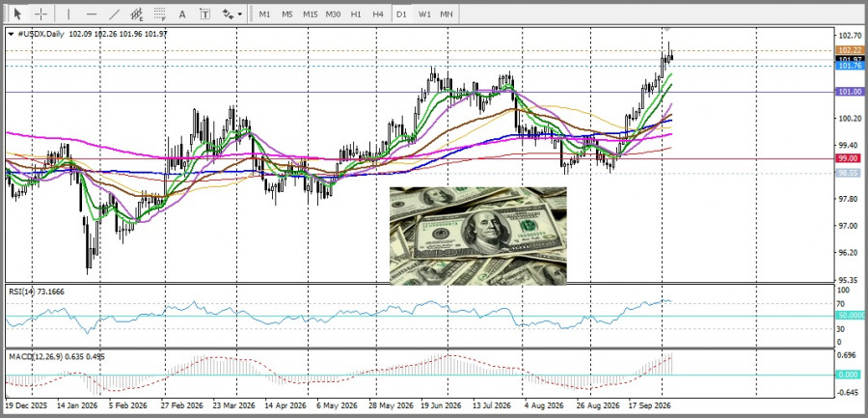
Task: Expand the #USDX chart title triangle
Action: 11,34
